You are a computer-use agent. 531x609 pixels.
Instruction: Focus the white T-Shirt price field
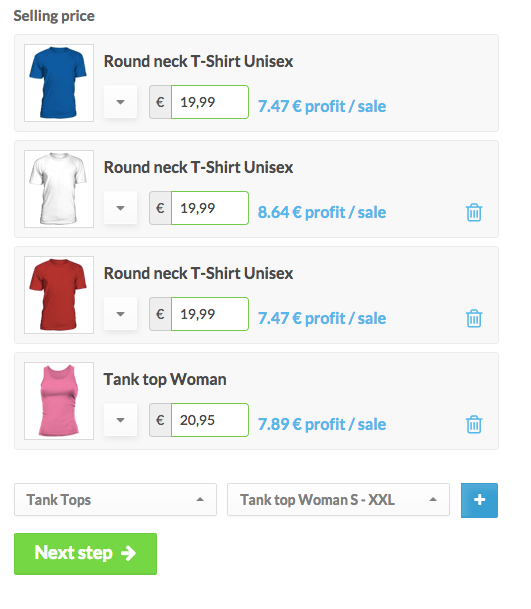point(210,208)
